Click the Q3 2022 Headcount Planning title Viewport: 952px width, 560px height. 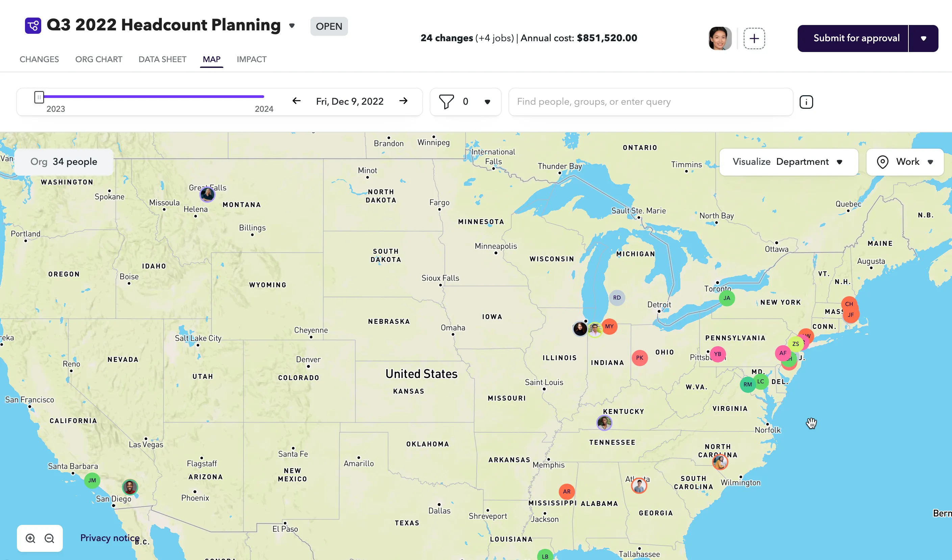point(164,25)
